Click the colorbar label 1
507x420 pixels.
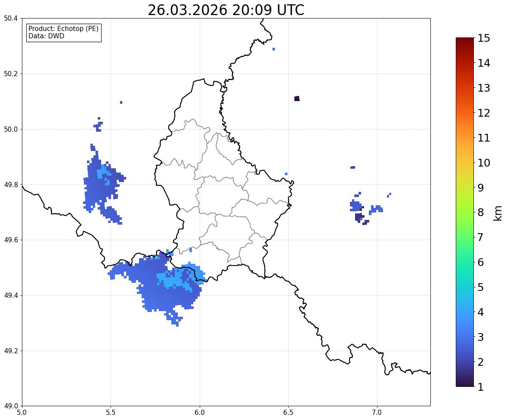[481, 387]
